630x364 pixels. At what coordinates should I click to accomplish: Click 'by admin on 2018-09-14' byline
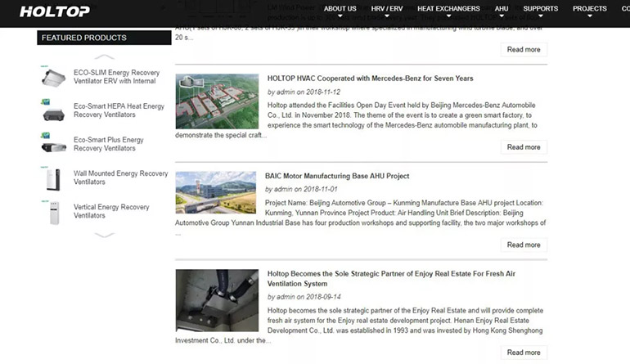[x=304, y=297]
